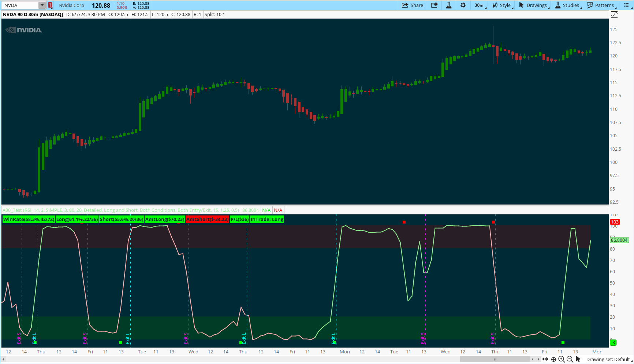This screenshot has height=364, width=634.
Task: Click the green 3 axis bubble
Action: [x=614, y=342]
